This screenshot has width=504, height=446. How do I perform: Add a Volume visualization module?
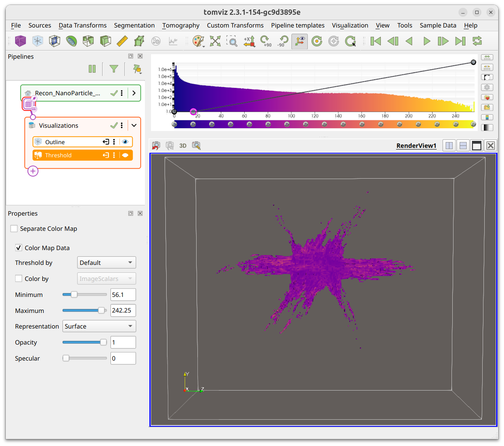coord(21,41)
